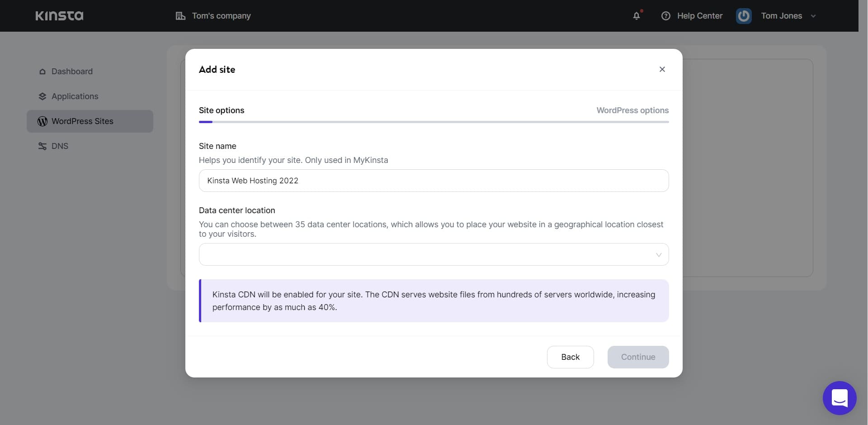Click 'Helps you identify your site' hint
The image size is (868, 425).
coord(293,160)
